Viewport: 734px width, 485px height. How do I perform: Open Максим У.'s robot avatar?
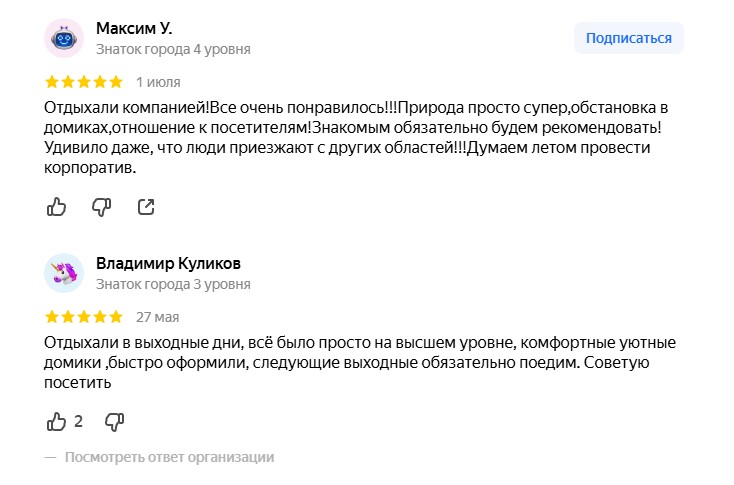[x=64, y=38]
